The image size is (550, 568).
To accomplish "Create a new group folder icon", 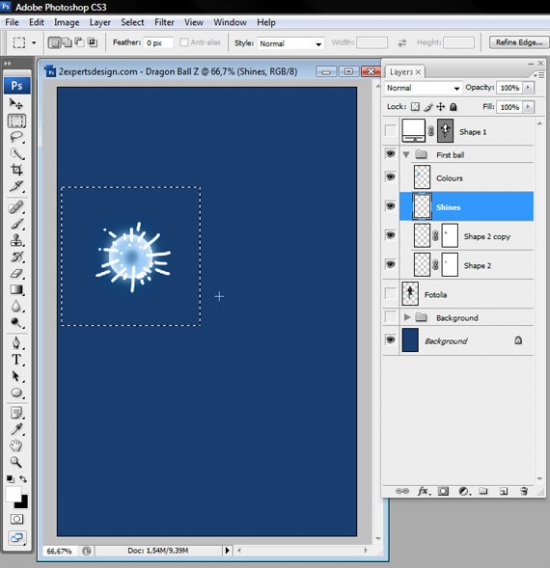I will [483, 491].
